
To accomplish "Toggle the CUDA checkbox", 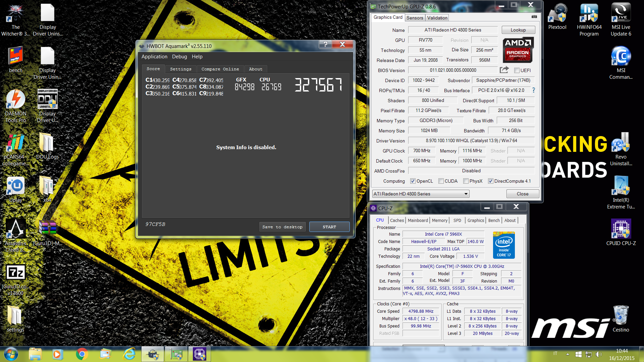I will click(441, 181).
